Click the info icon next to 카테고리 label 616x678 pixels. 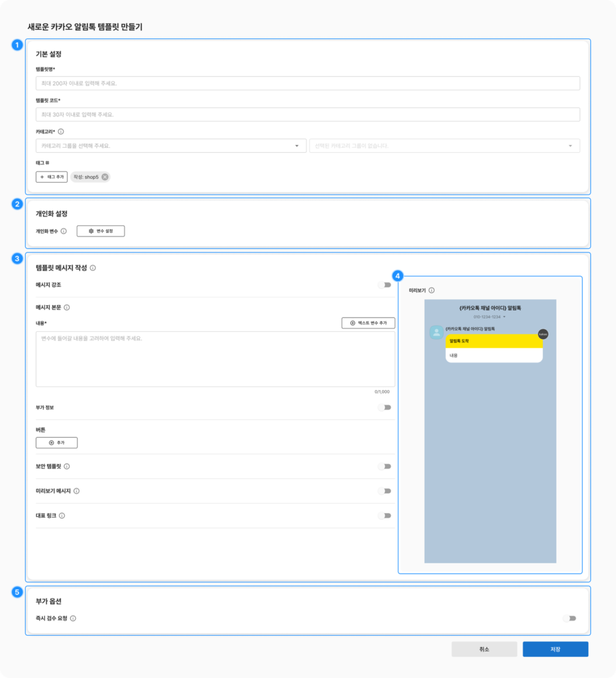click(x=61, y=132)
